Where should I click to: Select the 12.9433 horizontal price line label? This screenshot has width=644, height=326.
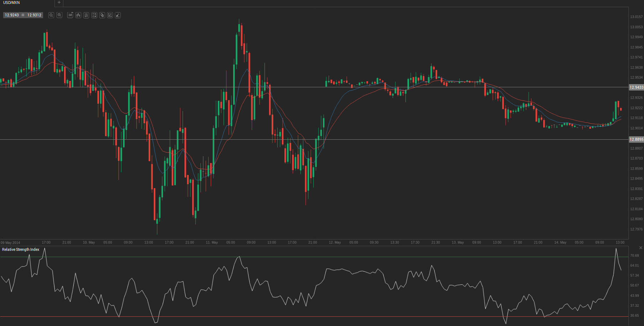click(636, 87)
